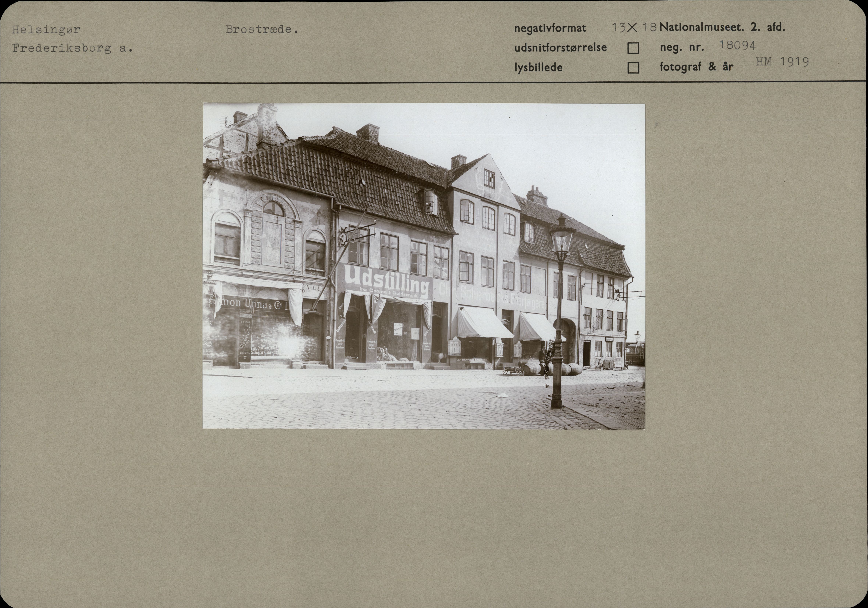The image size is (868, 608).
Task: Click the negativformat label
Action: [550, 28]
